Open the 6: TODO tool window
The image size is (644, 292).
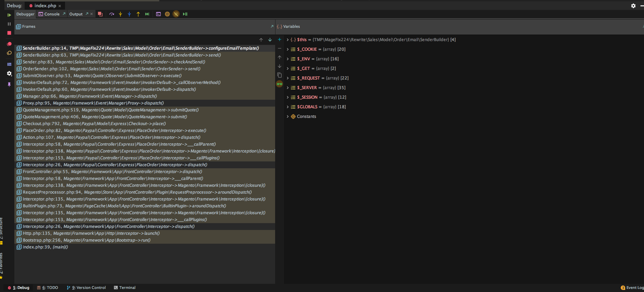48,288
